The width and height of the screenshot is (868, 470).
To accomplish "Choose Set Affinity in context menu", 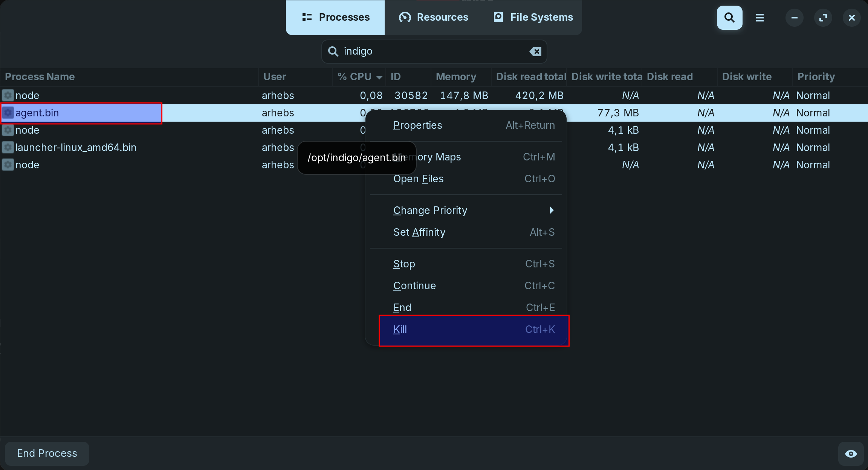I will (466, 232).
